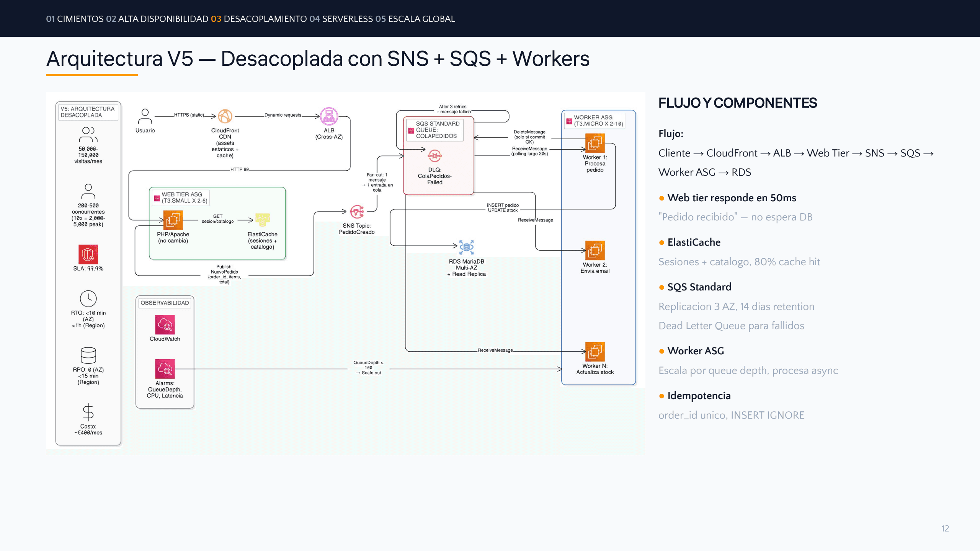Click the SQS Standard bullet heading
The height and width of the screenshot is (551, 980).
(699, 287)
